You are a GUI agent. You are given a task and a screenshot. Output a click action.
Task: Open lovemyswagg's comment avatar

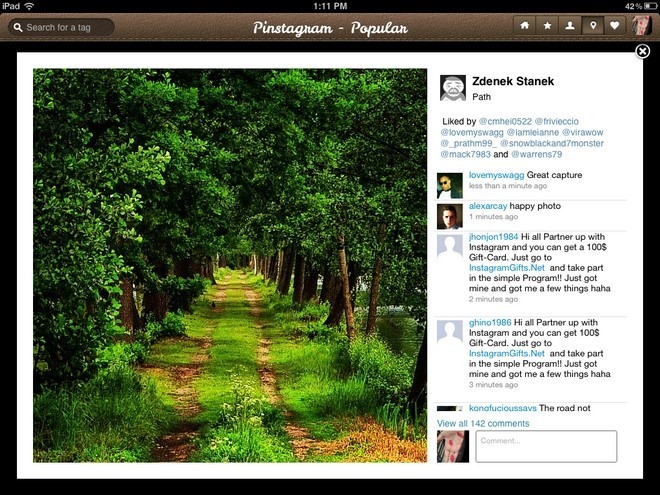pyautogui.click(x=450, y=186)
